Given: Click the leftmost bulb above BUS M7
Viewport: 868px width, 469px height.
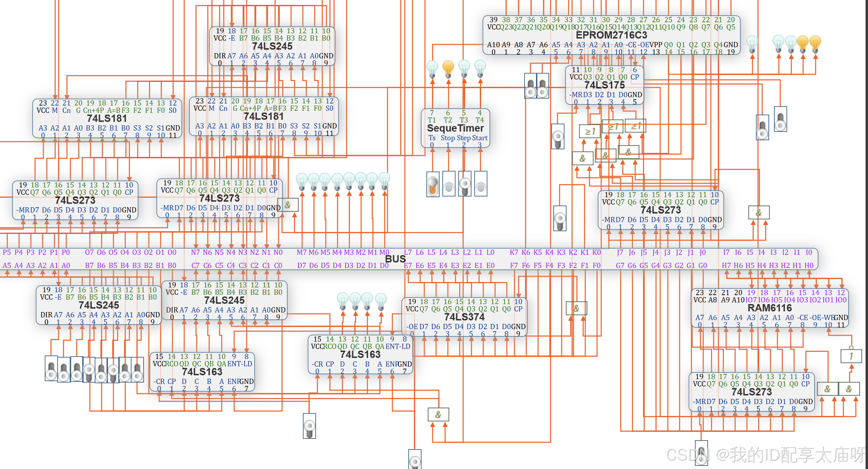Looking at the screenshot, I should [302, 181].
